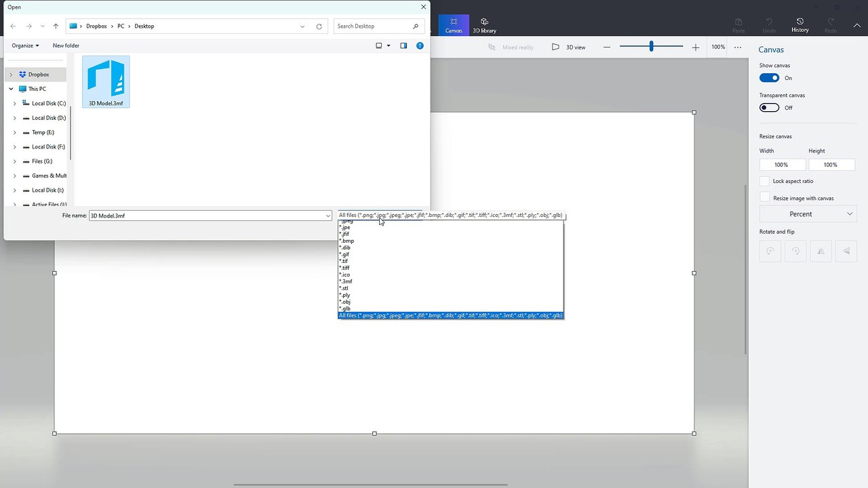Refresh the Desktop folder view
Viewport: 868px width, 488px height.
tap(319, 26)
